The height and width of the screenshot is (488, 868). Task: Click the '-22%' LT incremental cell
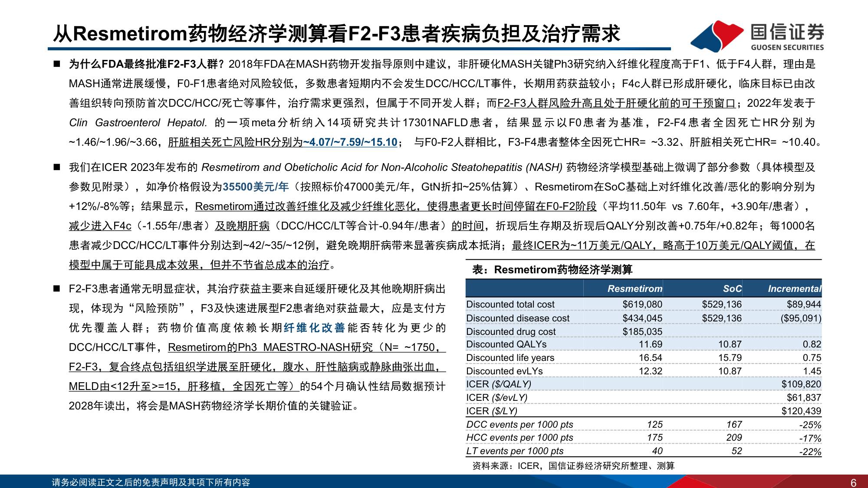(x=810, y=452)
